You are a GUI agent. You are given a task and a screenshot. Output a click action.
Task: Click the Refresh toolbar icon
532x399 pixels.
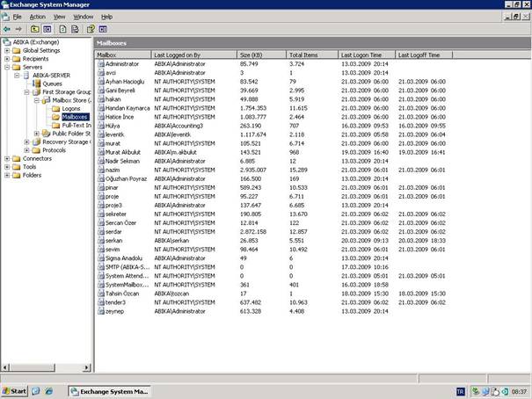pos(62,29)
